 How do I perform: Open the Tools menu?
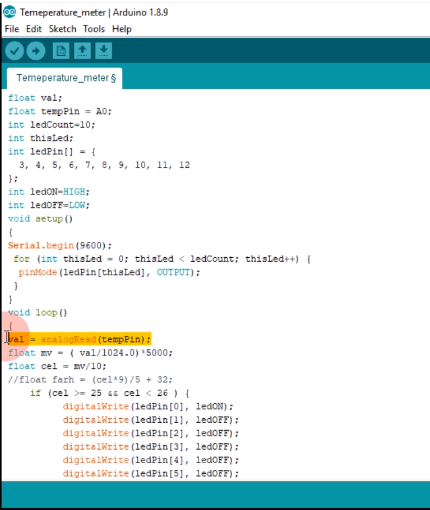[94, 29]
